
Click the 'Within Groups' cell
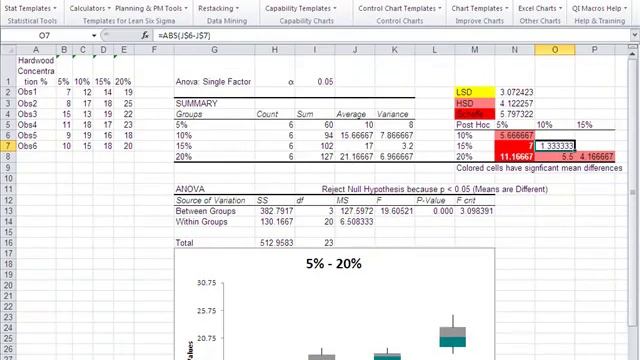214,222
